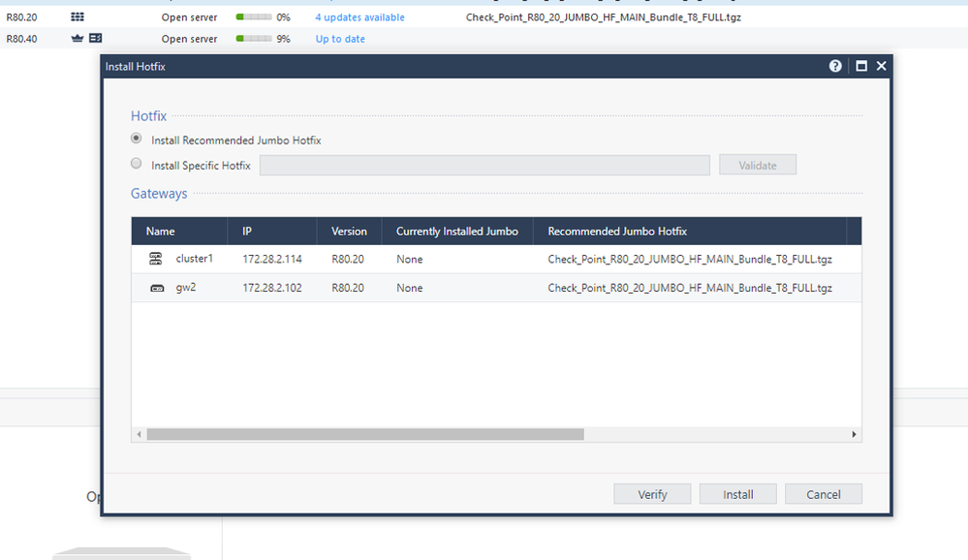Sort by Currently Installed Jumbo column

(x=456, y=231)
